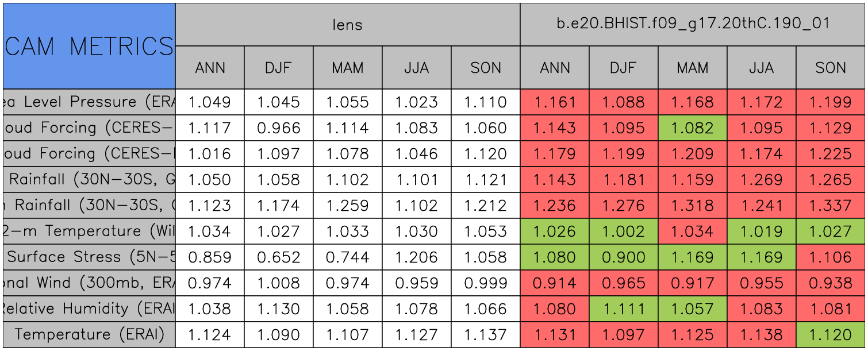Click the red 0.914 zonal wind cell

pos(554,283)
